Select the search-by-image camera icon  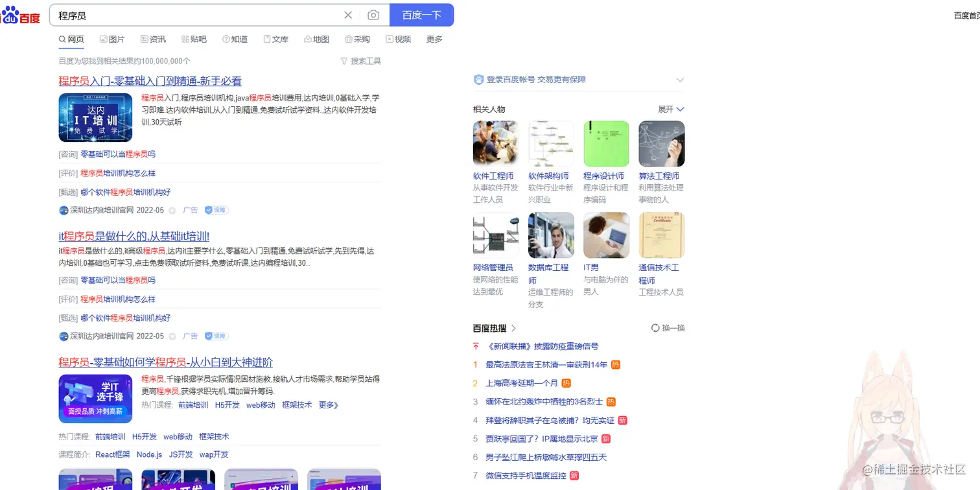(x=373, y=15)
